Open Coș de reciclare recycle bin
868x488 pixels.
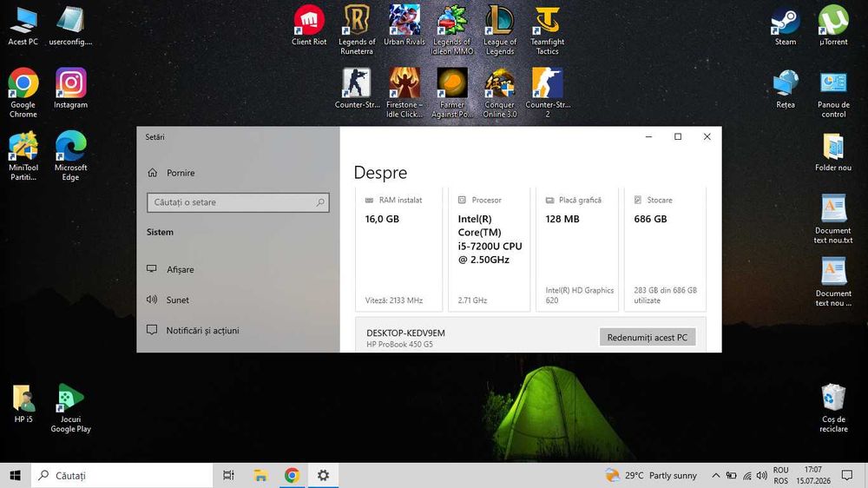coord(833,408)
